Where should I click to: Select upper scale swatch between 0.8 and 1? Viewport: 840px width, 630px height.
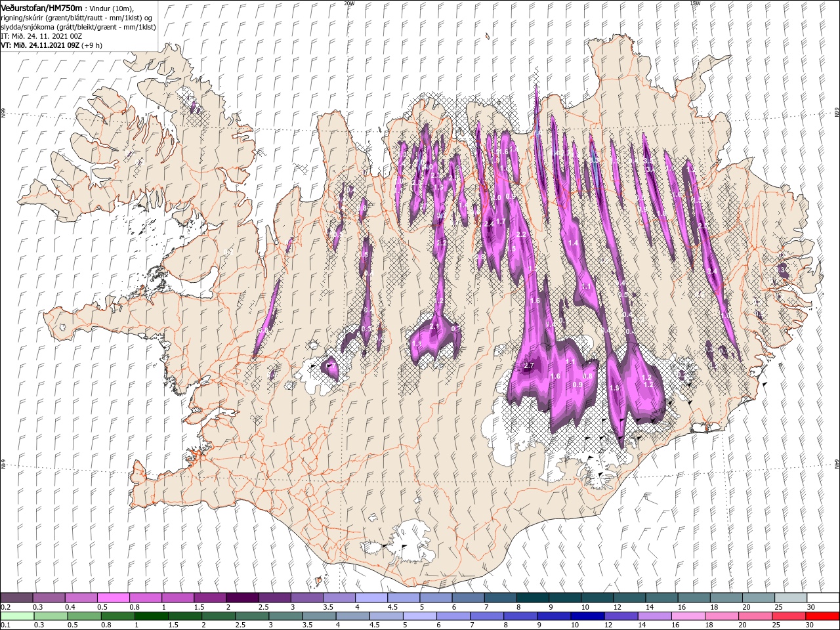point(146,597)
